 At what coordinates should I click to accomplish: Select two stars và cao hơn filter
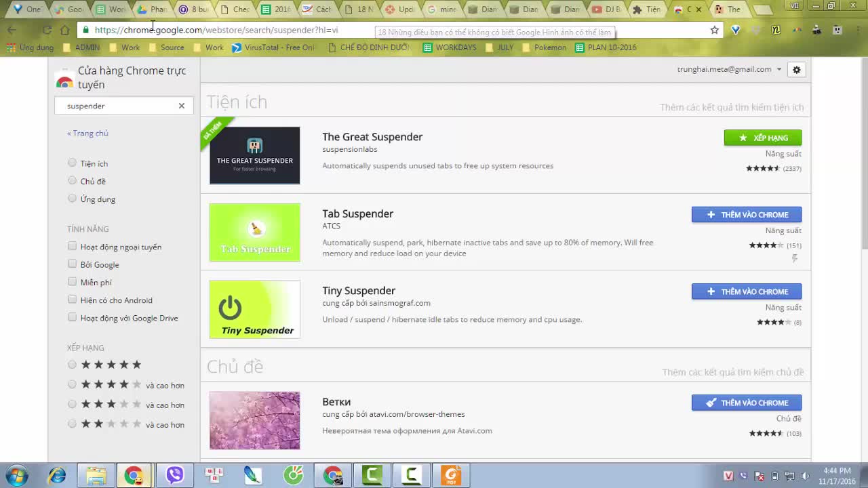72,424
